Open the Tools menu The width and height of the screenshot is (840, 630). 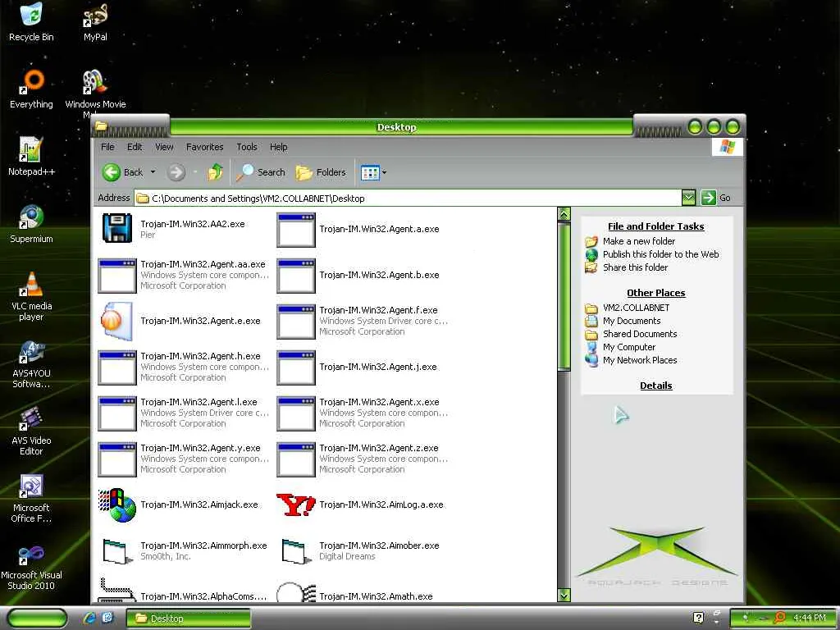pyautogui.click(x=247, y=147)
